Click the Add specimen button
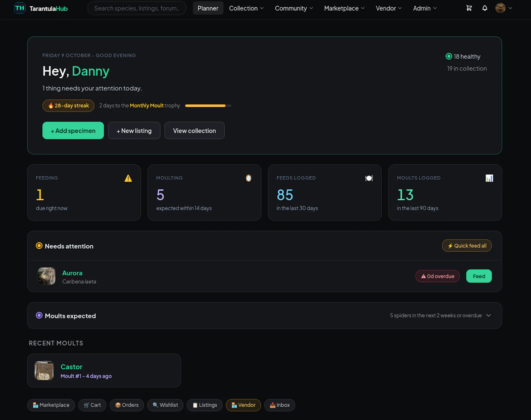This screenshot has width=531, height=420. 73,130
